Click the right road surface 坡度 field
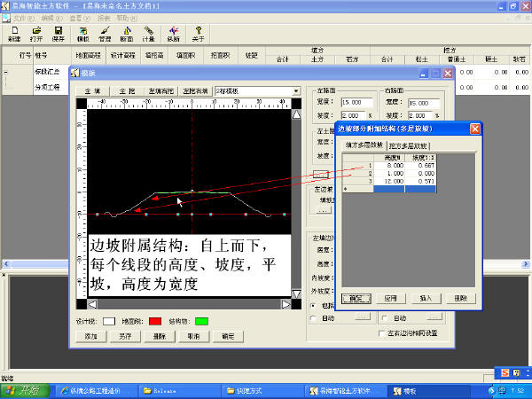Screen dimensions: 532x399 pos(420,115)
